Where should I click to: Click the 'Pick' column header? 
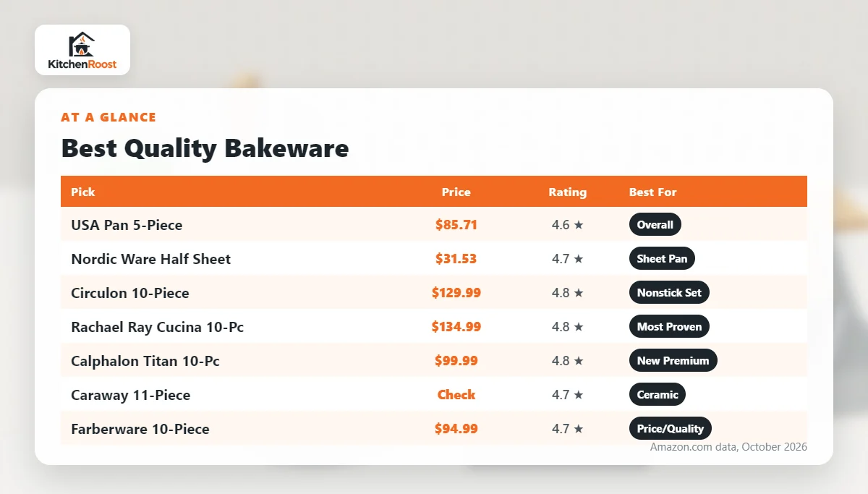(83, 192)
